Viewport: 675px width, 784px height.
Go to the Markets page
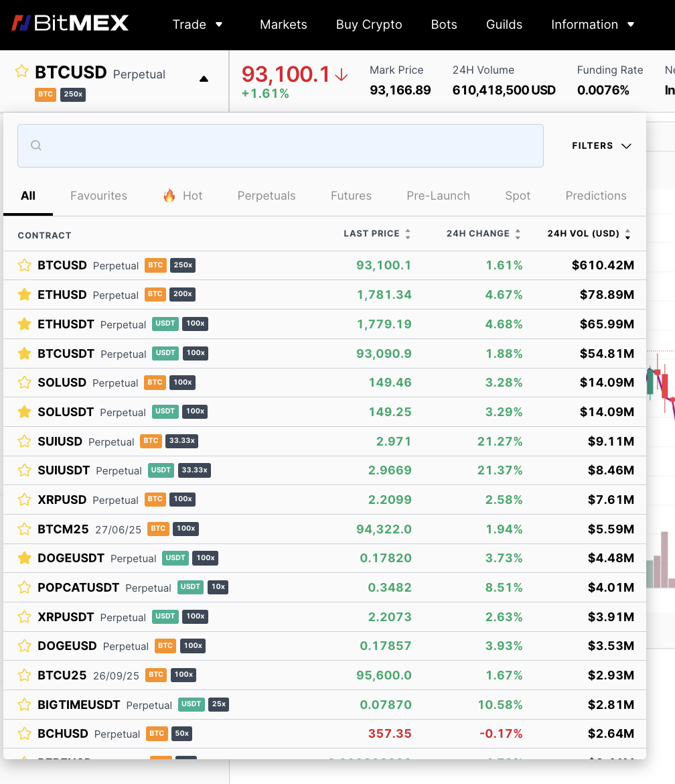(283, 25)
